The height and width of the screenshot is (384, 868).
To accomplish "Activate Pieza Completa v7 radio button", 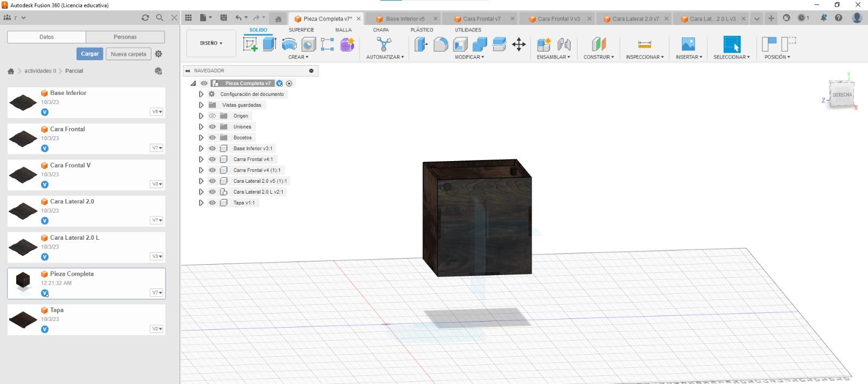I will (289, 84).
